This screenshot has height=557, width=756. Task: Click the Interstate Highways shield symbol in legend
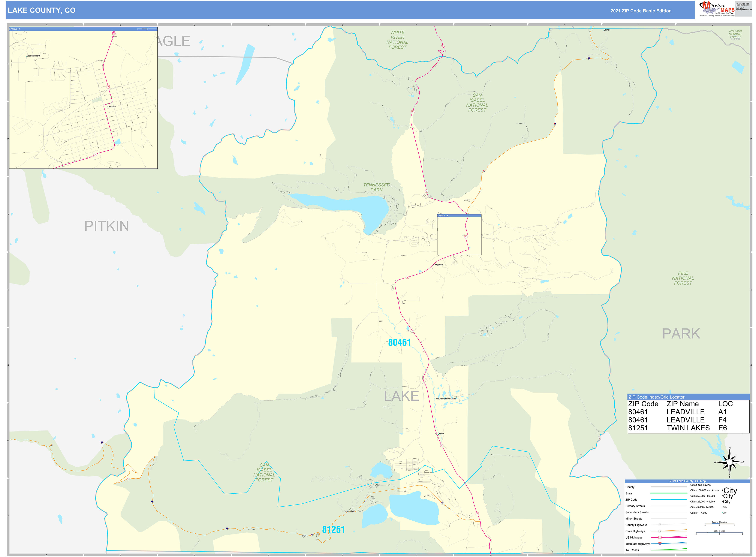[x=660, y=544]
